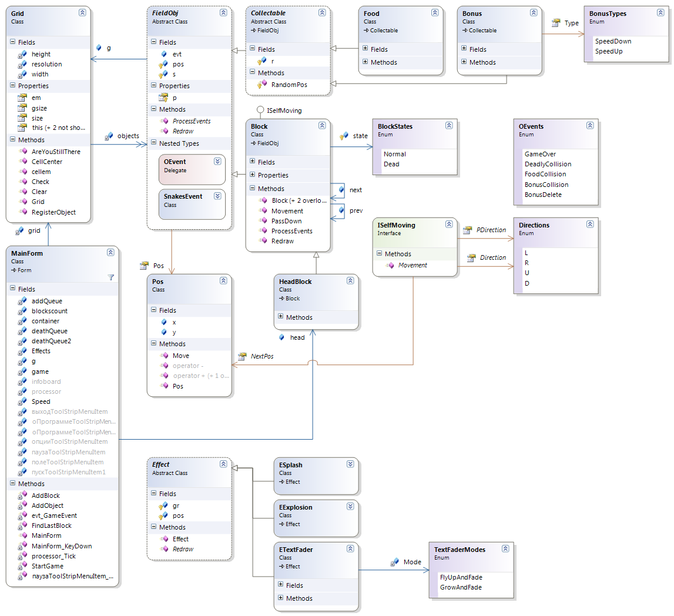Click the gr field icon in Effect
Viewport: 674px width, 616px height.
(x=163, y=505)
